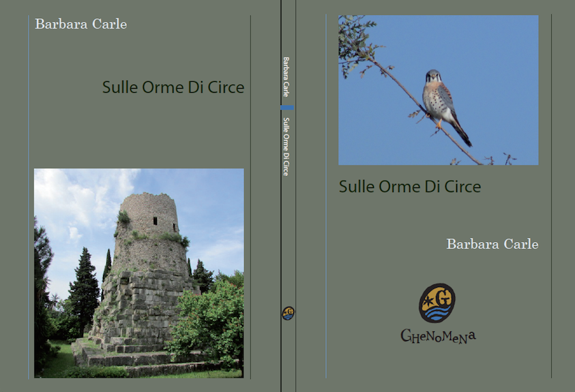Image resolution: width=575 pixels, height=392 pixels.
Task: Select Barbara Carle author name on front cover
Action: [492, 244]
